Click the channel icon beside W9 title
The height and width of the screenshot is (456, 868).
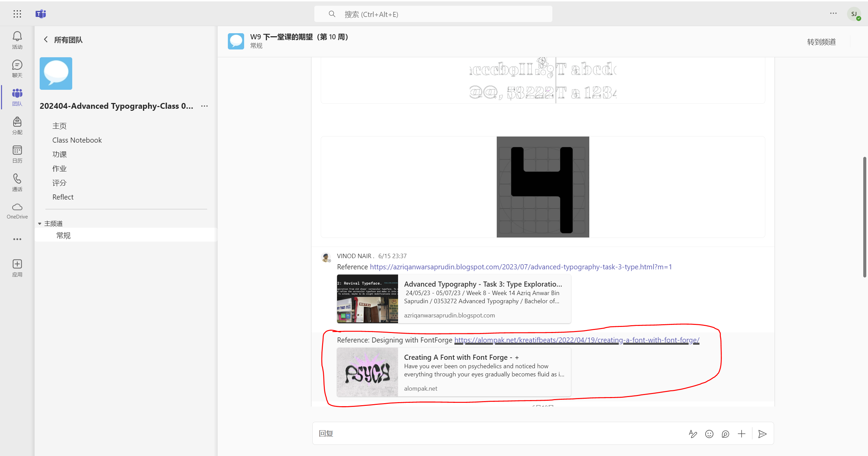coord(236,41)
